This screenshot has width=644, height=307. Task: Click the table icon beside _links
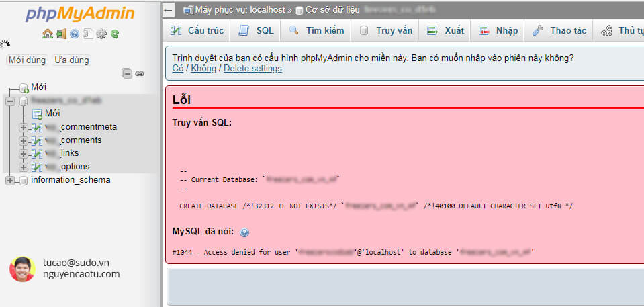(x=37, y=154)
